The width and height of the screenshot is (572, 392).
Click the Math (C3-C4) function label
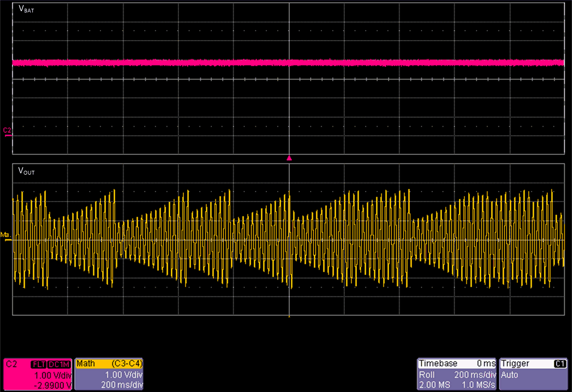tap(126, 364)
